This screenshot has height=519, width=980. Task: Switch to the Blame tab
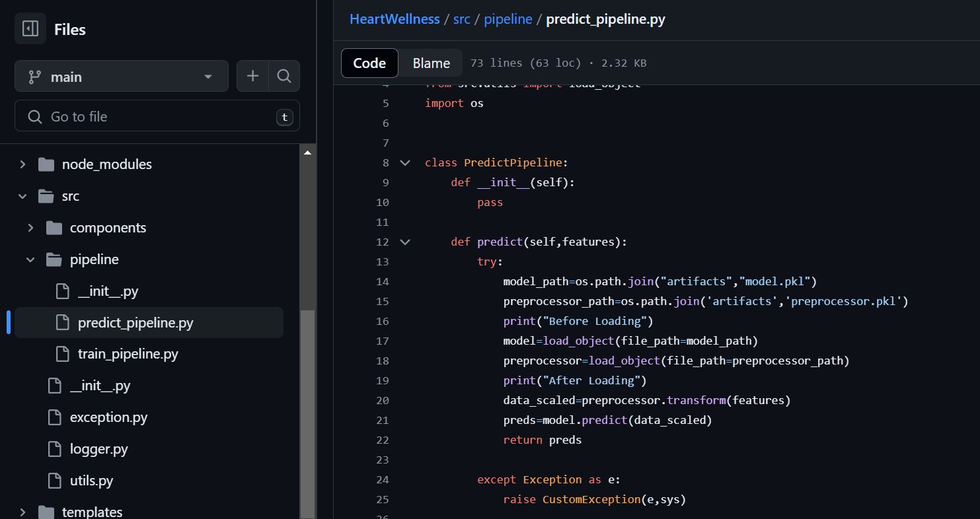click(x=431, y=63)
